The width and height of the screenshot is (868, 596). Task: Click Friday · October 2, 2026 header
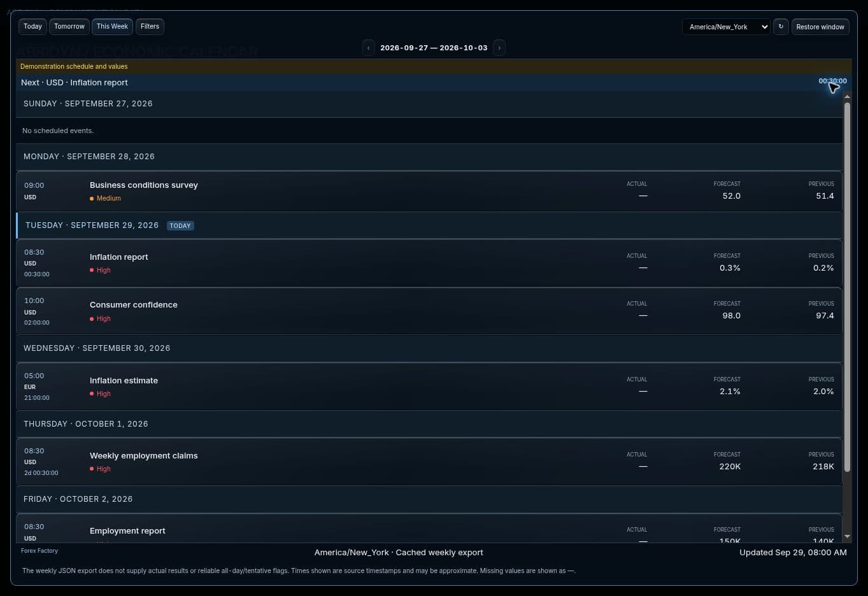click(429, 499)
